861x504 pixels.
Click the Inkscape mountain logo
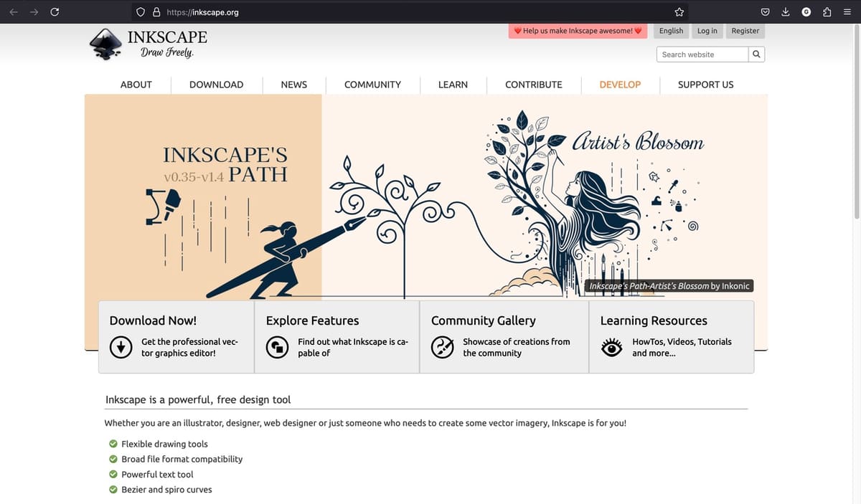pyautogui.click(x=106, y=44)
